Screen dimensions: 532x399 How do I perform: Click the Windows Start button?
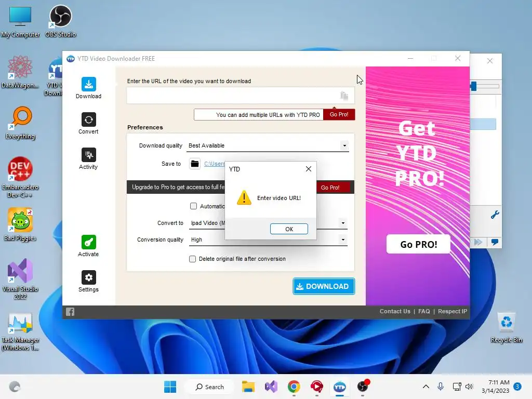point(170,387)
